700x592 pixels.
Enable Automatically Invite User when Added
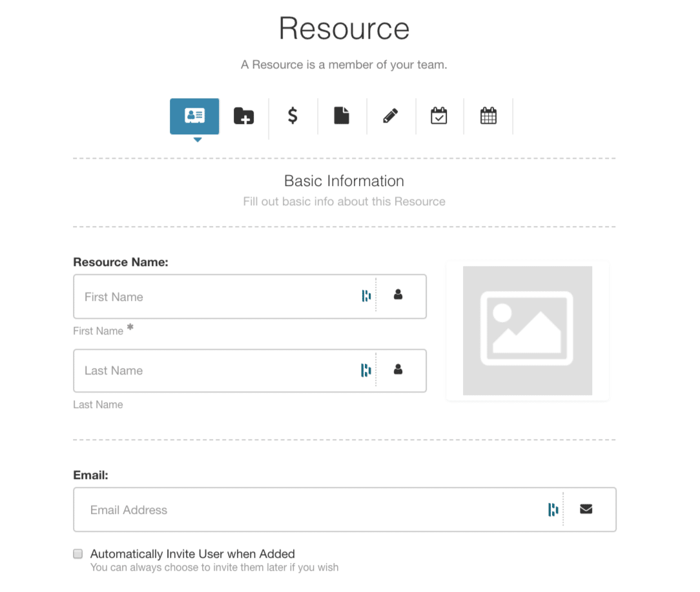(x=77, y=553)
